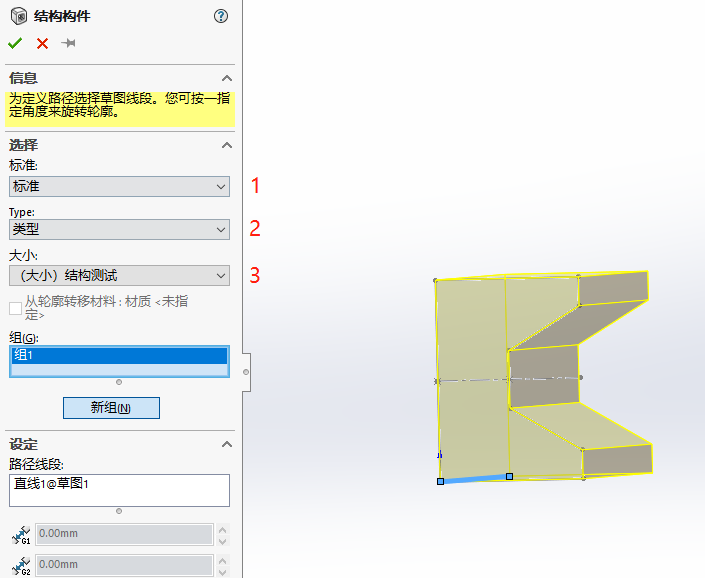Click the G2 0.00mm input field
The height and width of the screenshot is (578, 705).
(x=124, y=565)
